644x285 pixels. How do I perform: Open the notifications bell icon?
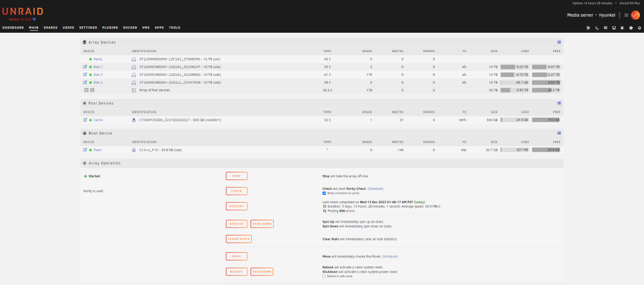639,28
